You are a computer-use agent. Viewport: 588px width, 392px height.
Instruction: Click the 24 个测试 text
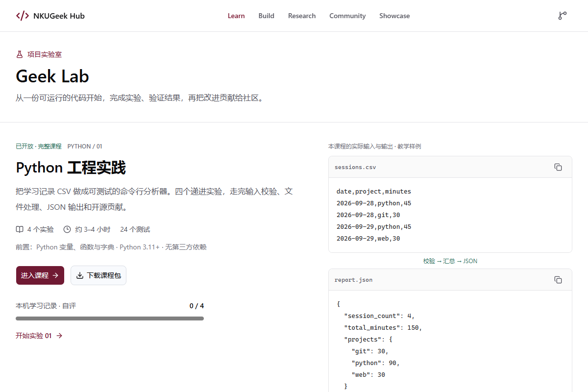tap(135, 229)
